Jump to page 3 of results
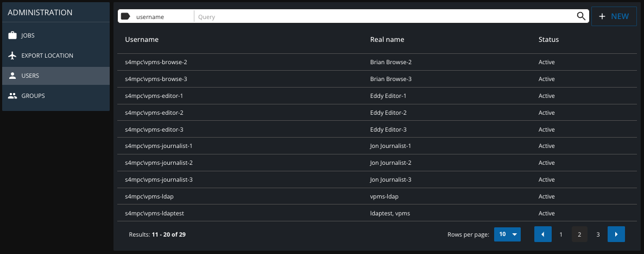Image resolution: width=644 pixels, height=254 pixels. click(598, 234)
